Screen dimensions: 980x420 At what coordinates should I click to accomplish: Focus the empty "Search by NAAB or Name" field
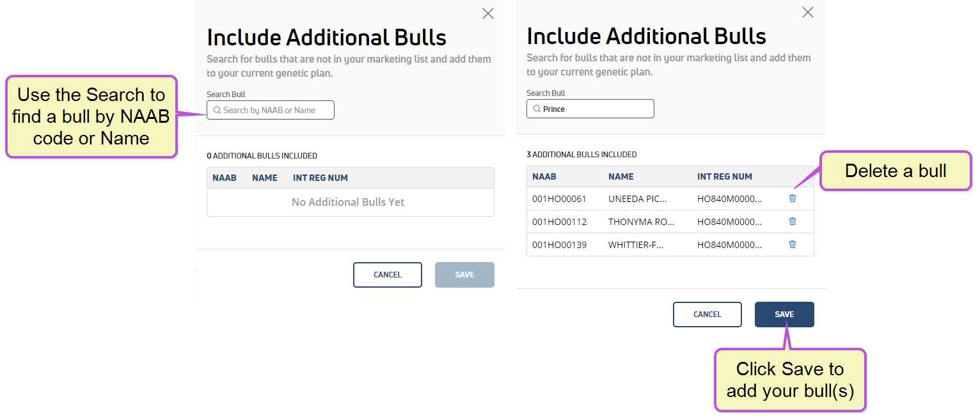276,110
